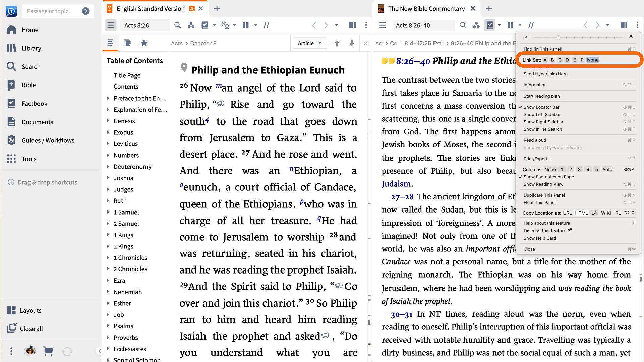
Task: Switch to The New Bible Commentary tab
Action: pyautogui.click(x=426, y=9)
